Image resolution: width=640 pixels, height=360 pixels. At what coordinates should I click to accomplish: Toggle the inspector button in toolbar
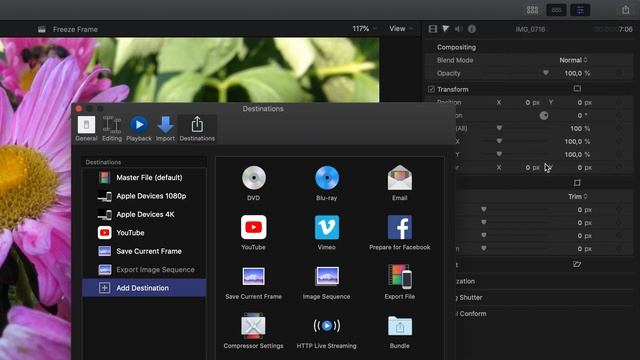point(580,10)
